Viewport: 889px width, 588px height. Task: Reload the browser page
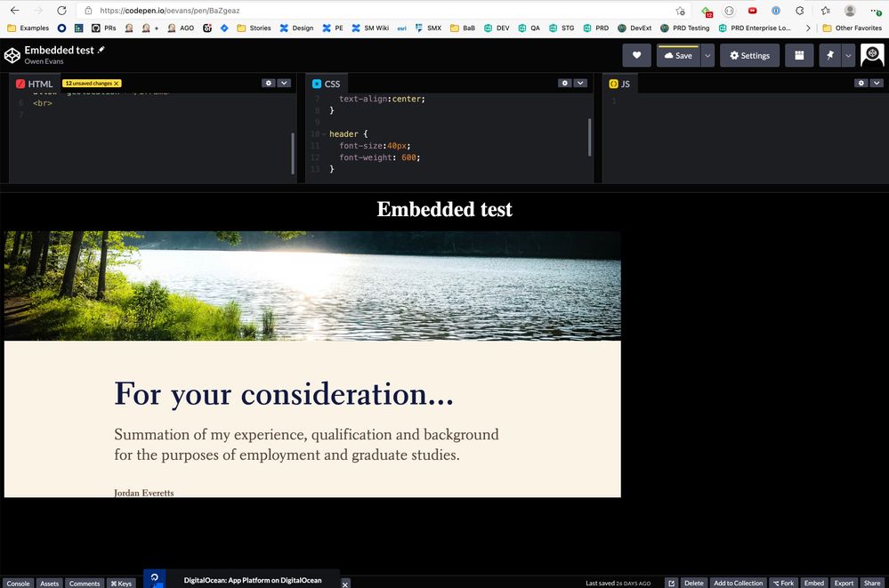point(61,10)
